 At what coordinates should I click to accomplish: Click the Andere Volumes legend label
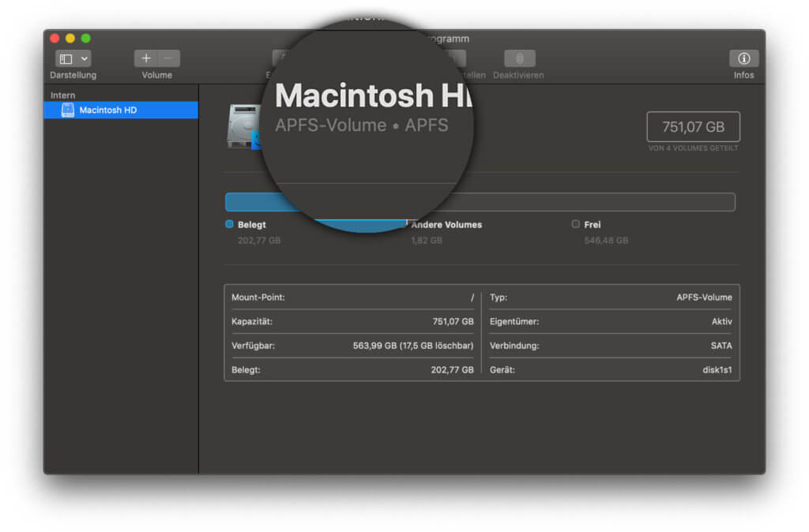click(x=446, y=225)
